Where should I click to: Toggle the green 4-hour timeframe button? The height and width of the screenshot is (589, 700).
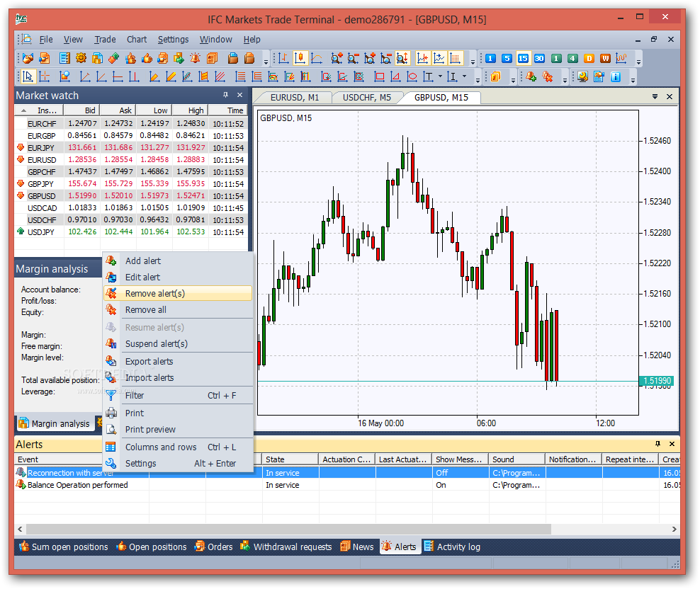[572, 59]
